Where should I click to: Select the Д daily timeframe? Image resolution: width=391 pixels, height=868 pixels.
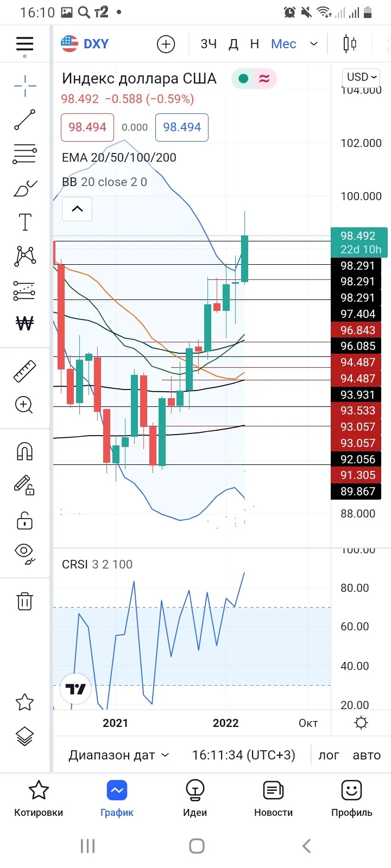pos(233,44)
